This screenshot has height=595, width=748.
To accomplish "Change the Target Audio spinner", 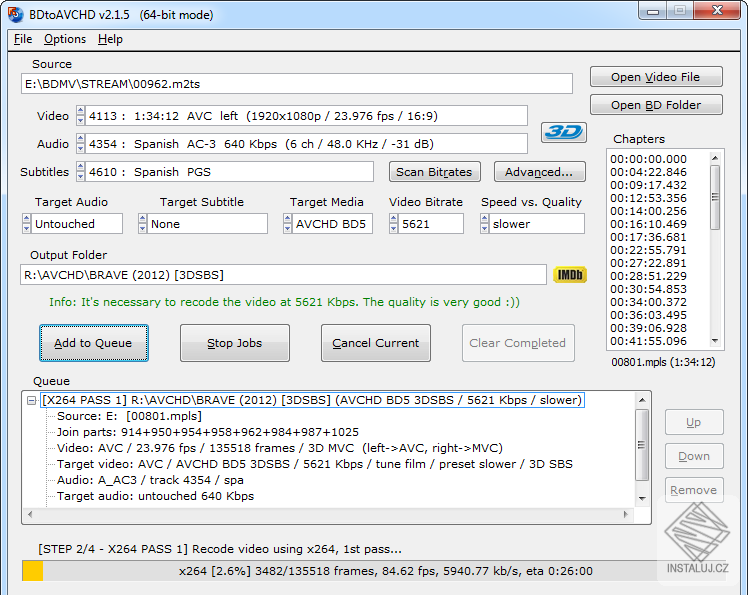I will (26, 223).
